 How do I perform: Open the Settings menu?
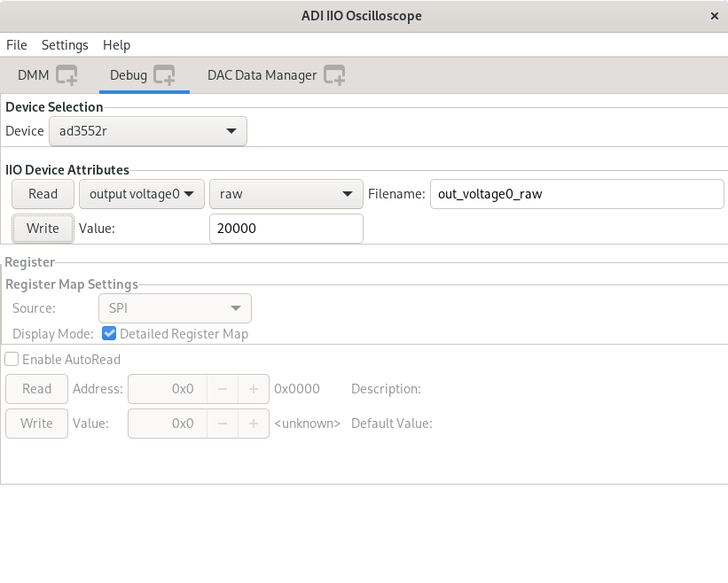pyautogui.click(x=65, y=45)
